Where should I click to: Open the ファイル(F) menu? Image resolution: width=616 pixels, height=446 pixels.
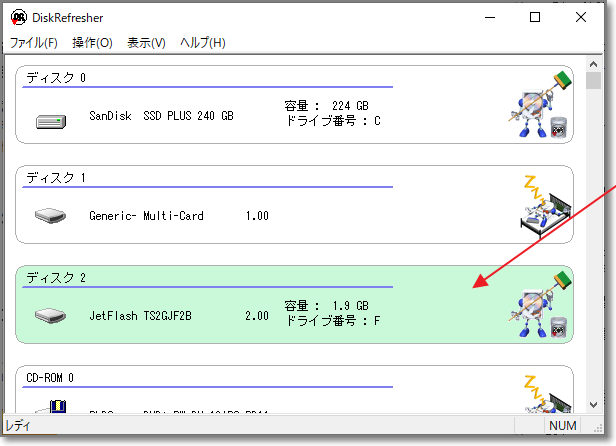click(x=34, y=43)
